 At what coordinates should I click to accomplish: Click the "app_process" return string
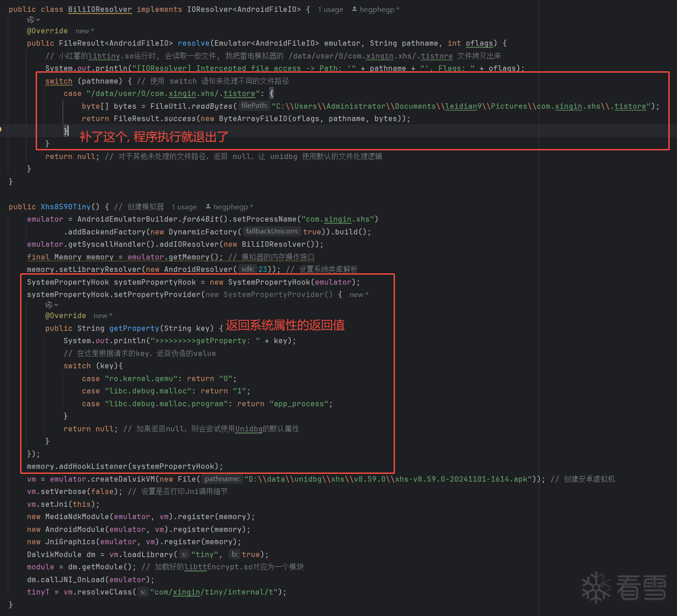pos(299,404)
